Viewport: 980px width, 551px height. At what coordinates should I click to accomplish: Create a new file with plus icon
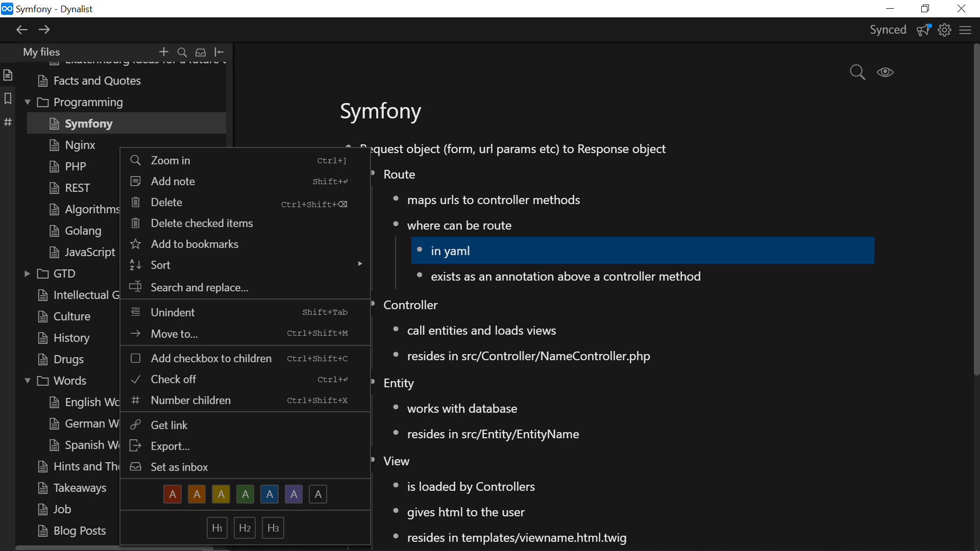tap(164, 52)
